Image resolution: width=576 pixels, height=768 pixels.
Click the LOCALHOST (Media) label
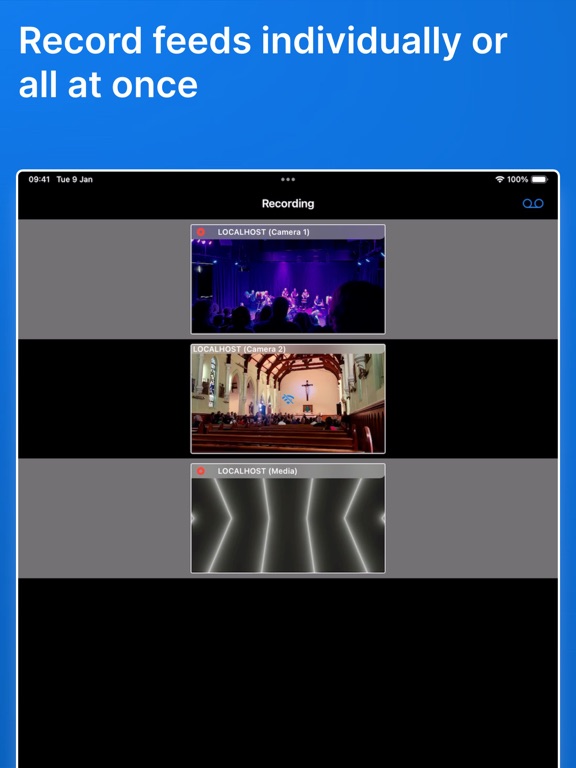pyautogui.click(x=257, y=471)
